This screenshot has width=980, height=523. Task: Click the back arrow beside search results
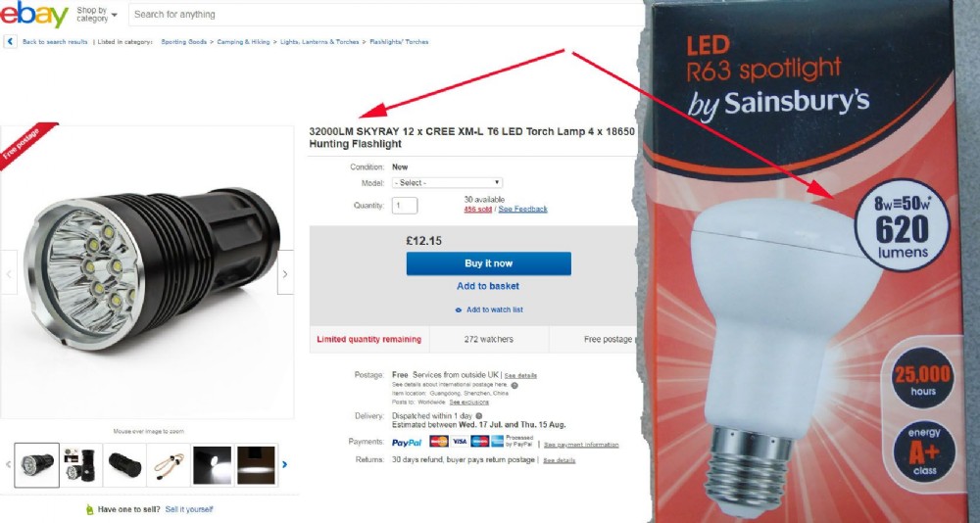pyautogui.click(x=11, y=42)
